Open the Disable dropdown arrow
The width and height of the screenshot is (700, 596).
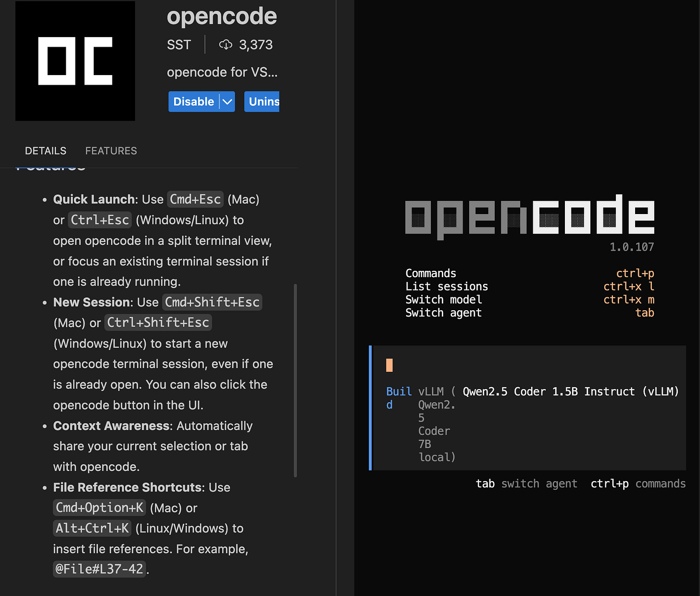point(227,101)
